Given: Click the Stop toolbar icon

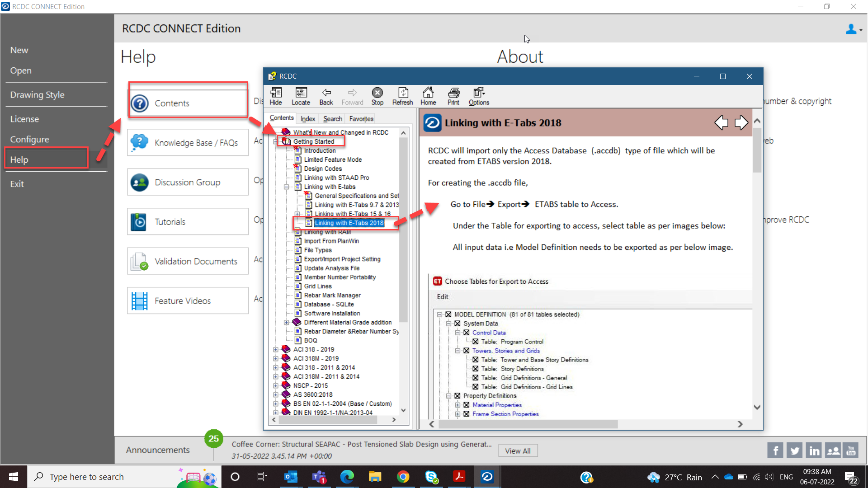Looking at the screenshot, I should coord(377,96).
